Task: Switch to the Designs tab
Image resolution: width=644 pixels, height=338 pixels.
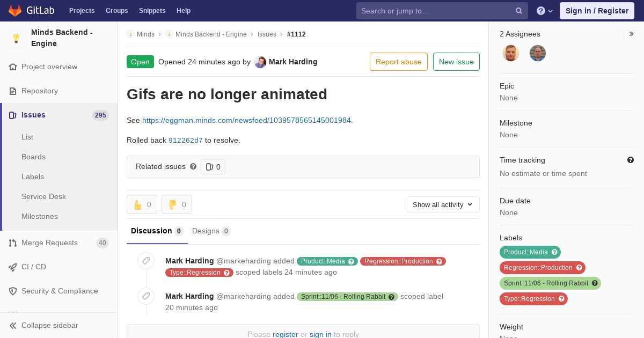Action: 211,231
